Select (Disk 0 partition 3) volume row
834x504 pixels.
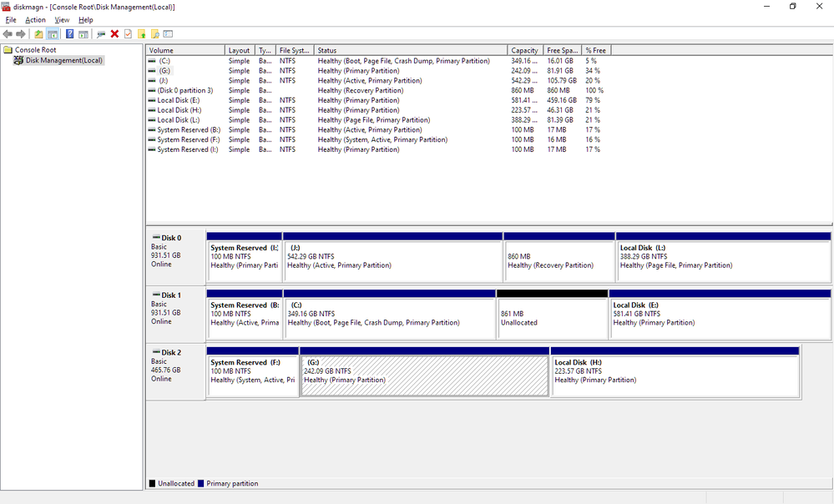(x=379, y=90)
